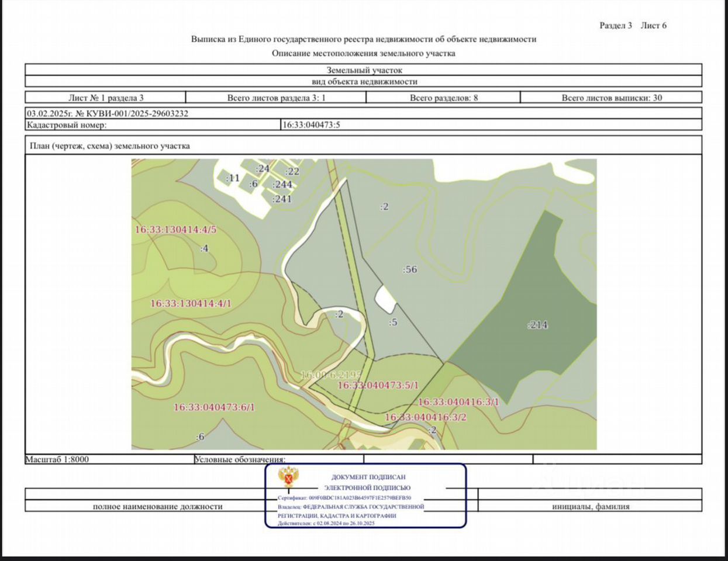Click parcel label :56 on map
The height and width of the screenshot is (561, 728).
(x=410, y=269)
